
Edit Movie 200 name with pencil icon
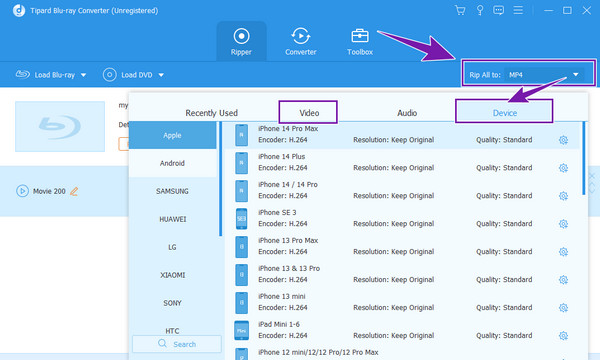pyautogui.click(x=74, y=191)
